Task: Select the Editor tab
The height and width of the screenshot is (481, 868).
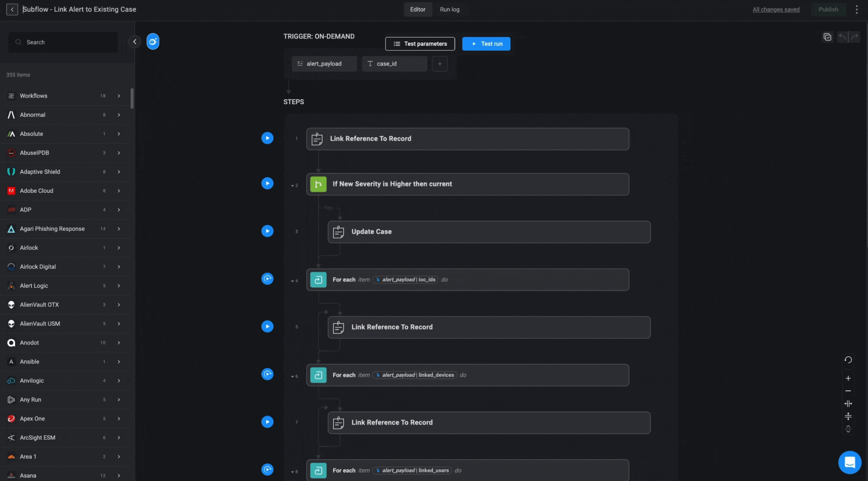Action: click(x=418, y=9)
